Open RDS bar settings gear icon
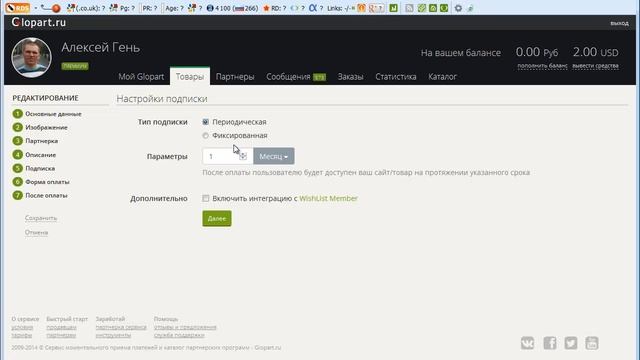This screenshot has width=640, height=360. (x=458, y=8)
